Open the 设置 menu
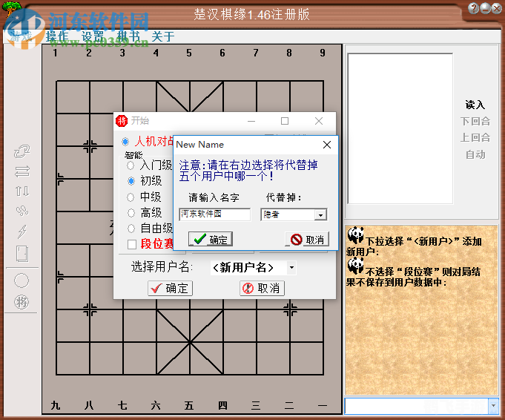 (93, 36)
